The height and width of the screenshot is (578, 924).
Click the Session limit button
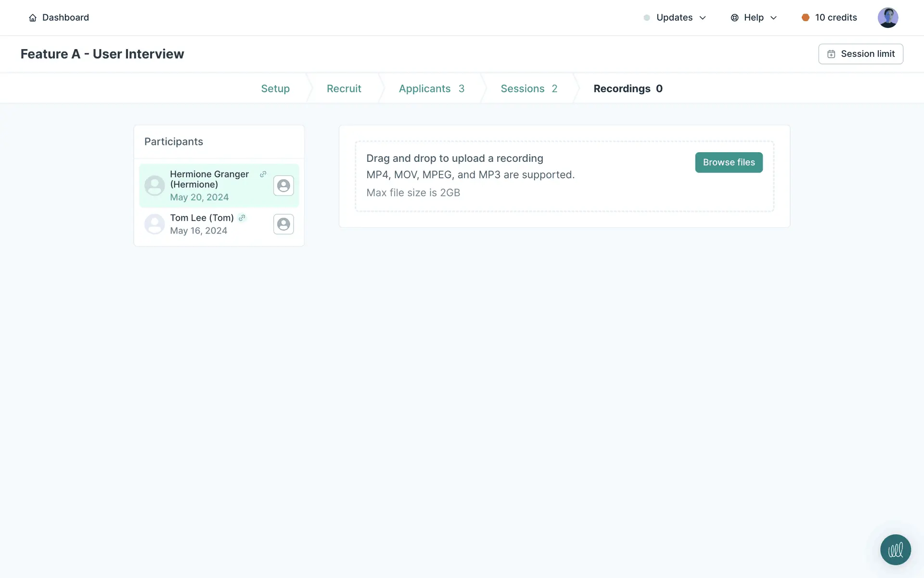coord(860,54)
